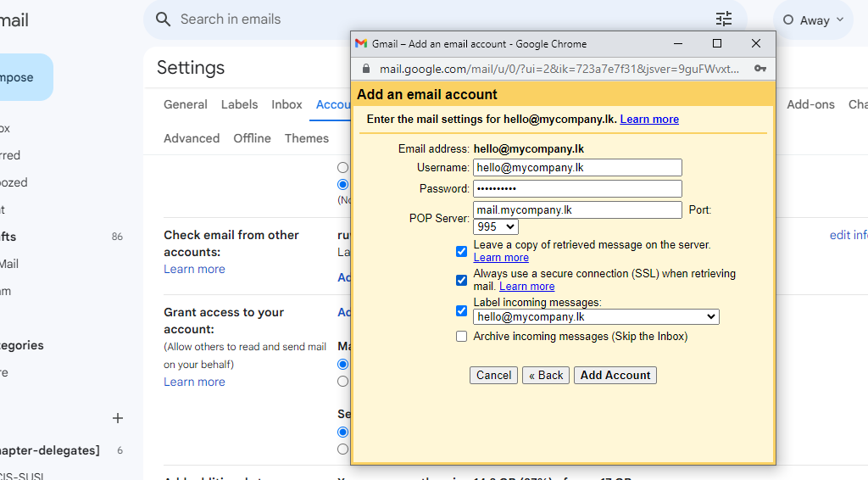Select the unselected radio above Check email section

(x=342, y=167)
